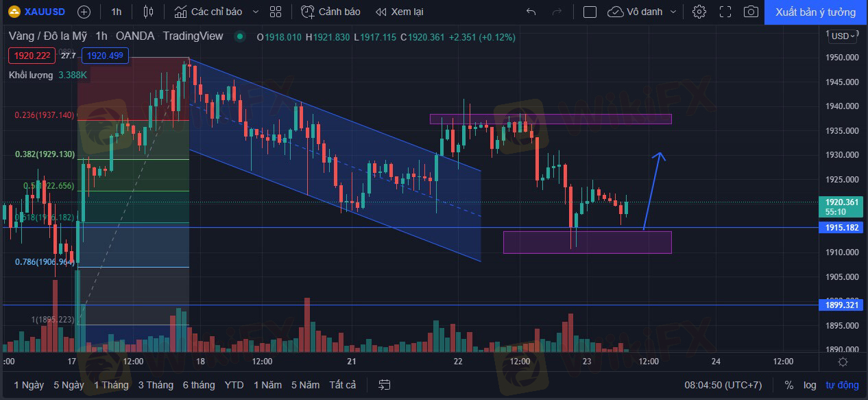Enter fullscreen mode
This screenshot has height=400, width=868.
click(725, 12)
